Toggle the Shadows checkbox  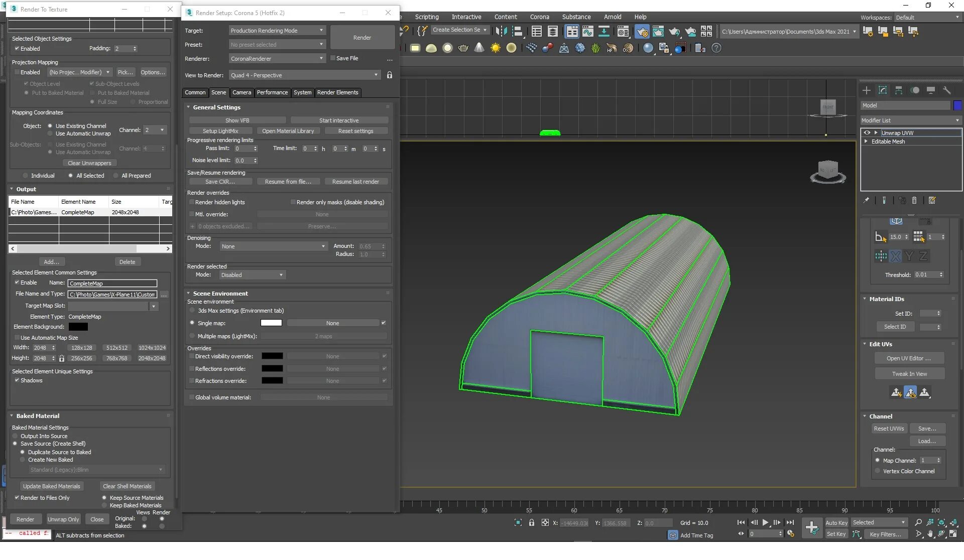point(17,380)
